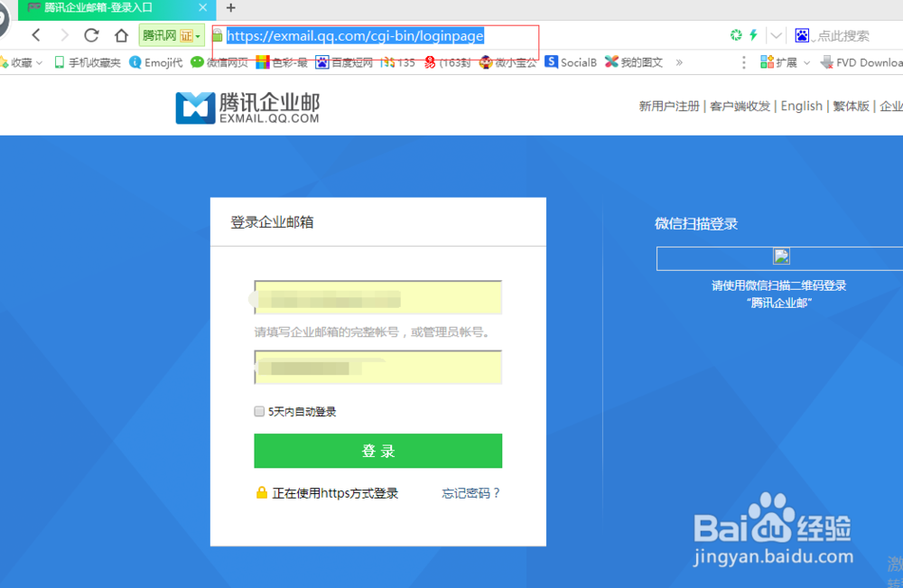Open the browser home page icon
The image size is (903, 588).
coord(121,35)
